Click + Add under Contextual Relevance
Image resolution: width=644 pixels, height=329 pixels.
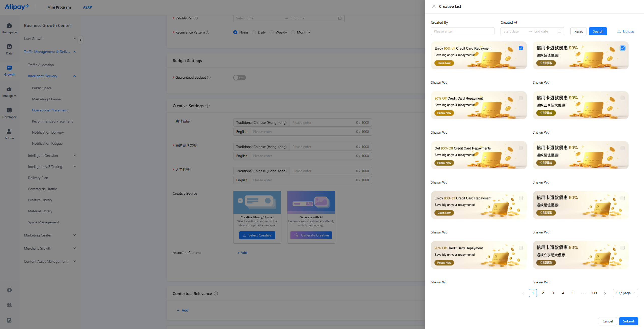(183, 310)
